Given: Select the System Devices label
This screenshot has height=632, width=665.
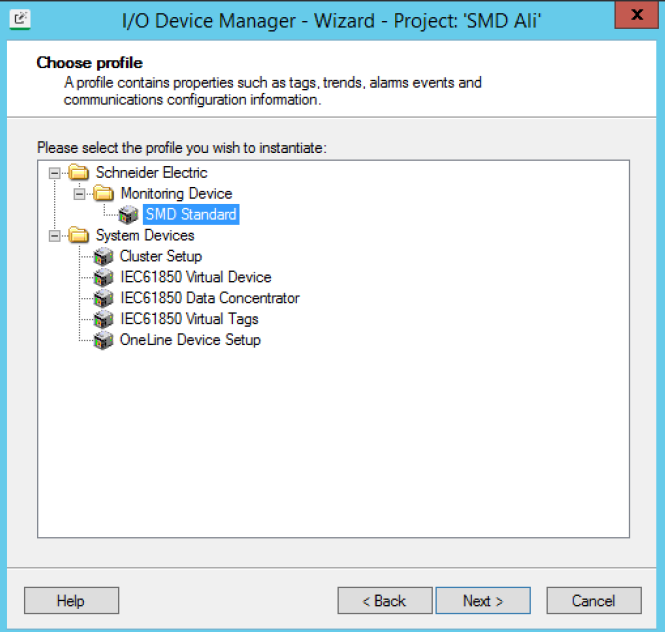Looking at the screenshot, I should (145, 235).
